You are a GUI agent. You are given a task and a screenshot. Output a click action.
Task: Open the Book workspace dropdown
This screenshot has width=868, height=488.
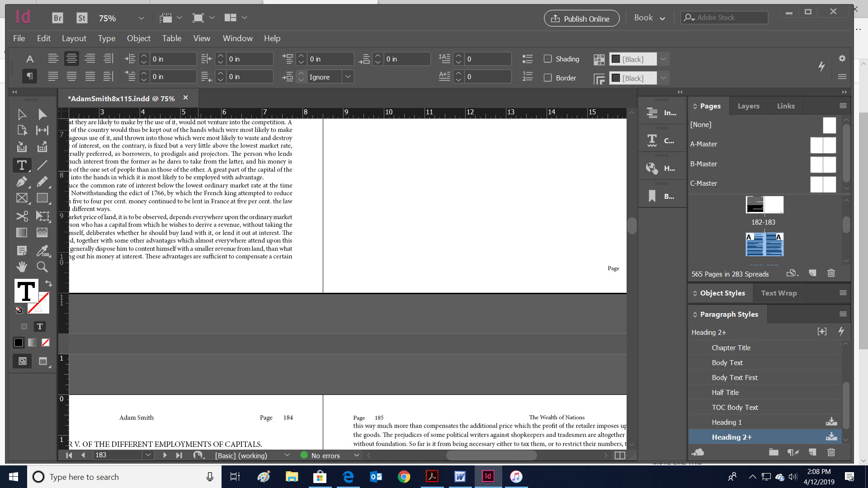[x=649, y=18]
